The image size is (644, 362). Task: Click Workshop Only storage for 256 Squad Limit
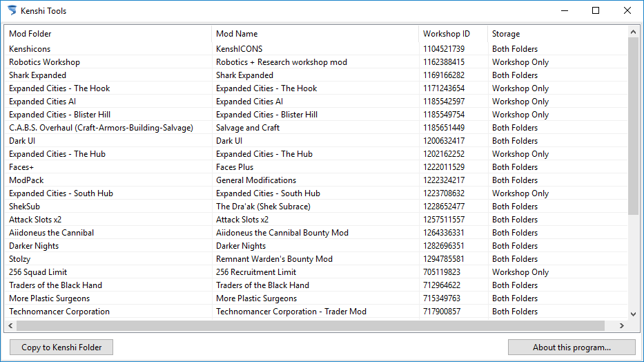click(520, 272)
